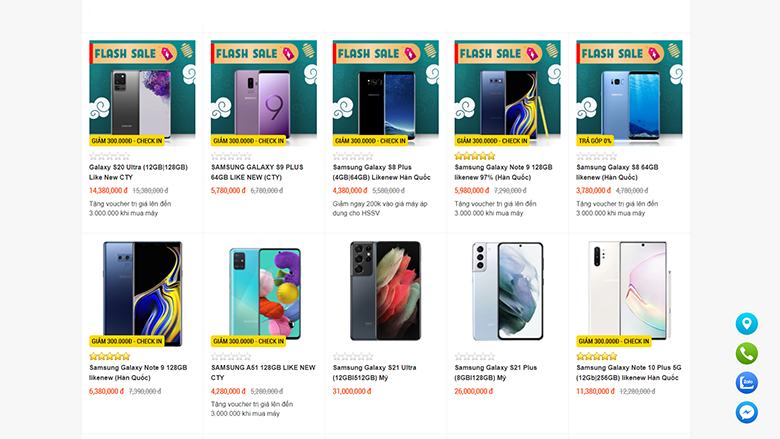The height and width of the screenshot is (439, 780).
Task: Open the Samsung A51 128GB product image
Action: (x=264, y=294)
